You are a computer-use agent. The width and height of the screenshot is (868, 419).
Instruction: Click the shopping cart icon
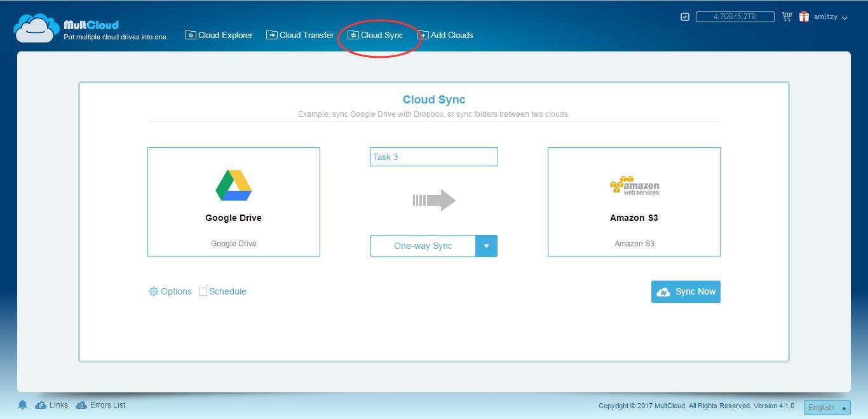787,17
